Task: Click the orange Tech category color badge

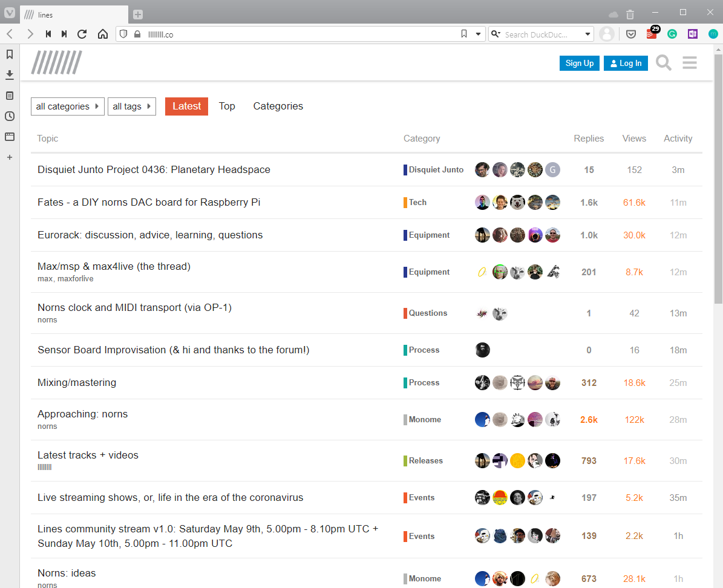Action: [405, 203]
